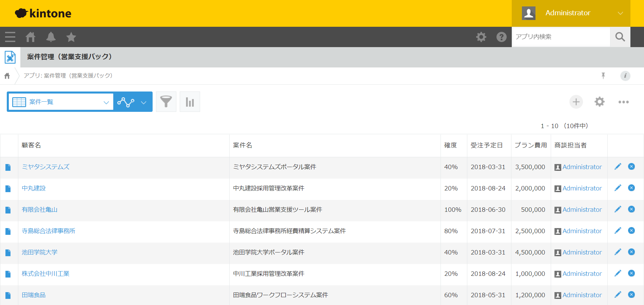
Task: Click the breadcrumb home icon
Action: coord(7,76)
